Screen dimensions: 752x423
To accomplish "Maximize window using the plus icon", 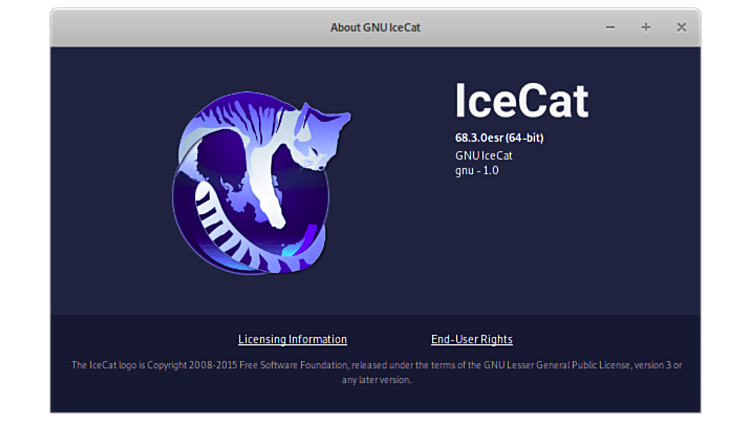I will point(646,27).
